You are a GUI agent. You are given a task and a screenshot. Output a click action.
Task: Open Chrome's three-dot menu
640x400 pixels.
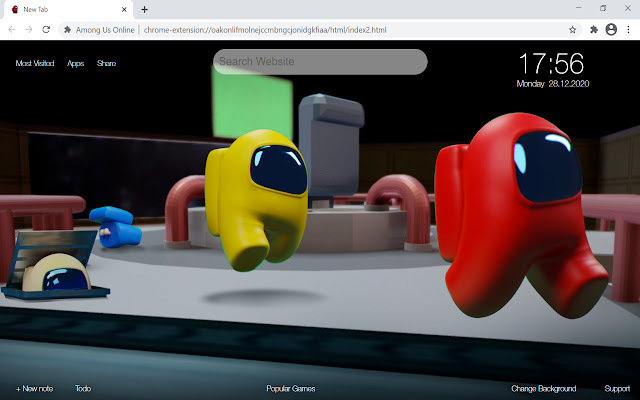tap(629, 29)
